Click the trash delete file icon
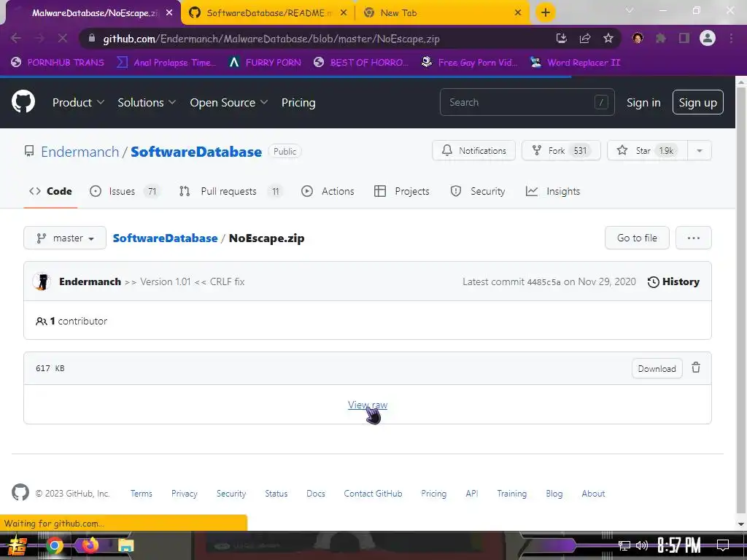 [x=696, y=367]
